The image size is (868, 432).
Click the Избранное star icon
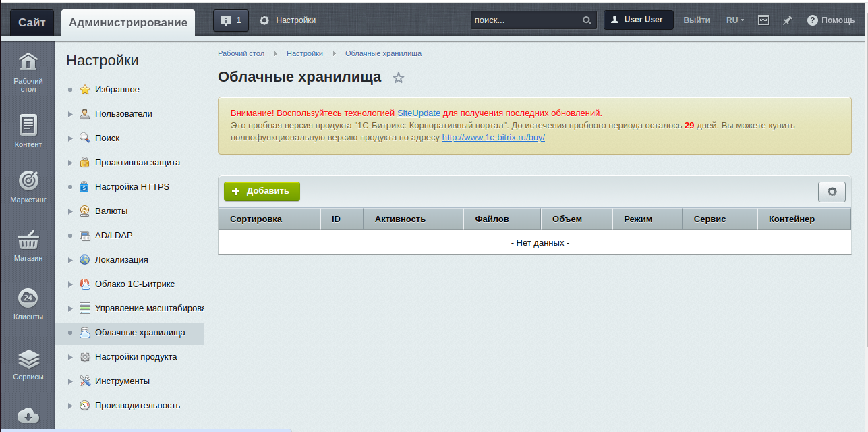(84, 90)
